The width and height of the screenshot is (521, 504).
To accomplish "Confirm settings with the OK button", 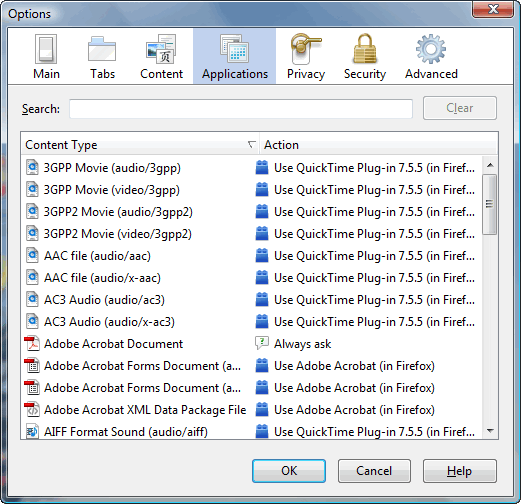I will pos(289,471).
